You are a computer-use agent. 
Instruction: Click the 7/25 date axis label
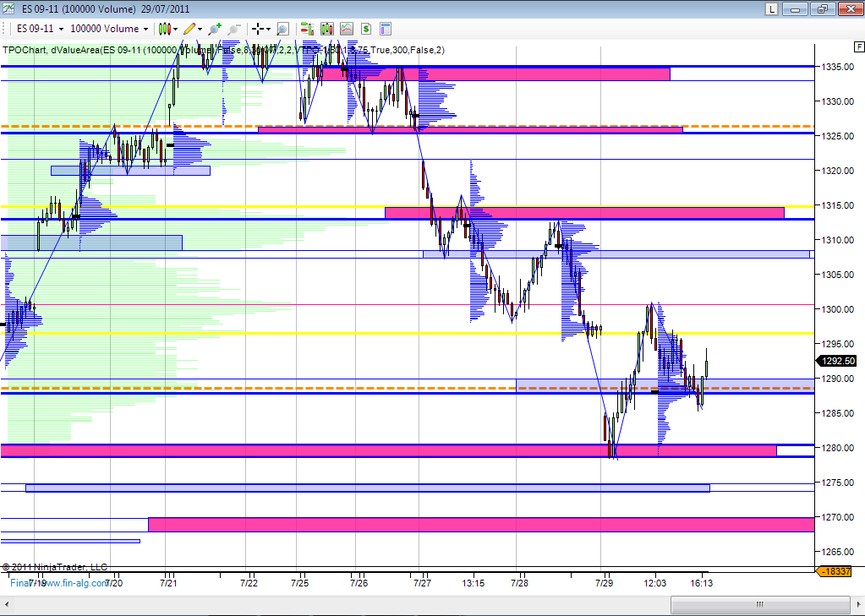299,582
